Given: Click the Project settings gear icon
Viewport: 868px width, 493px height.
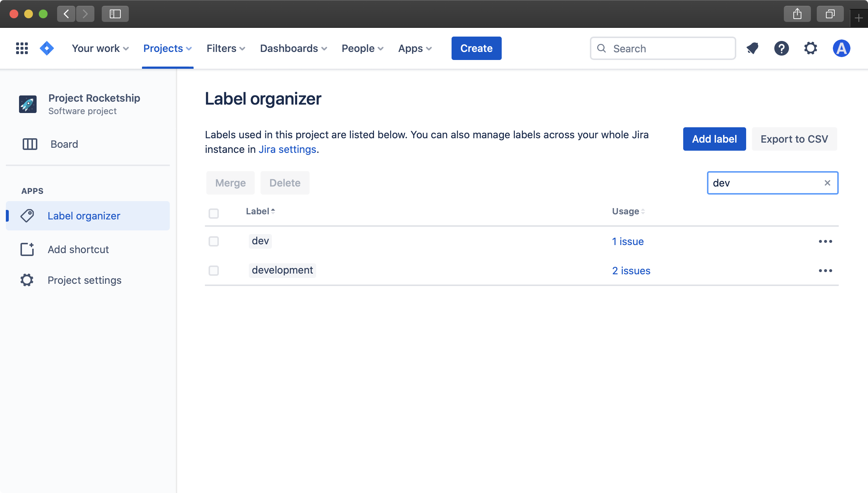Looking at the screenshot, I should tap(26, 279).
